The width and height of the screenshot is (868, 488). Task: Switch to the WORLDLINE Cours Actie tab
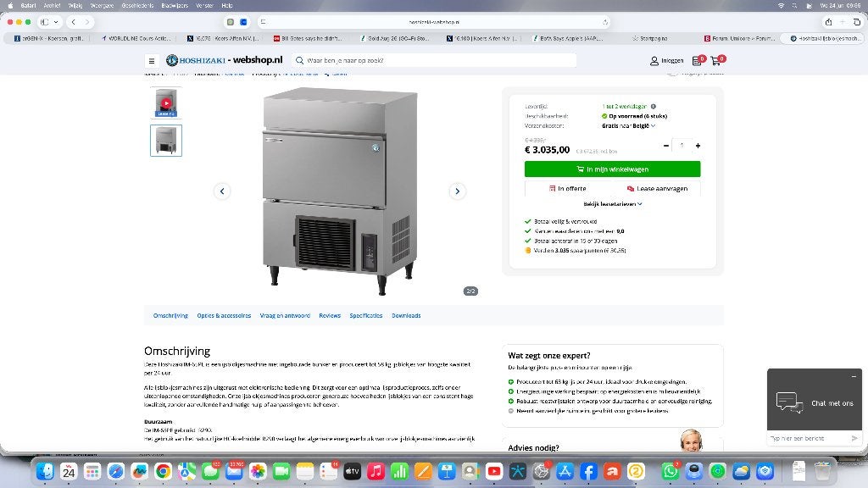coord(136,39)
